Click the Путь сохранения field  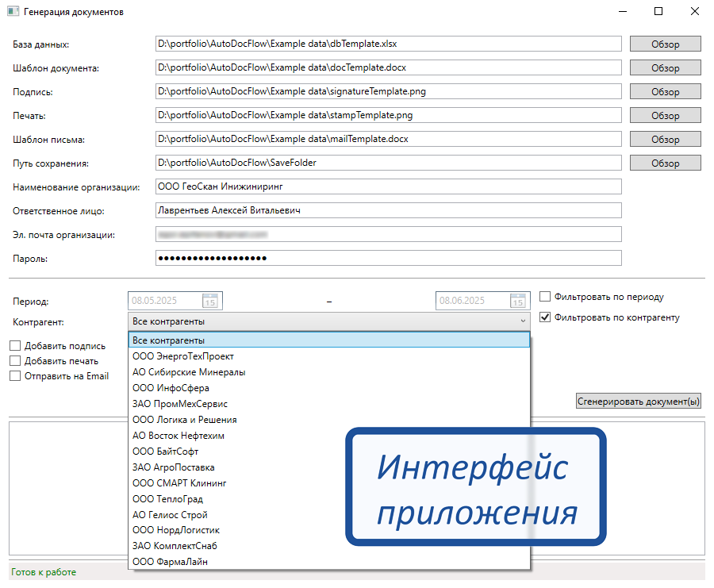point(389,163)
